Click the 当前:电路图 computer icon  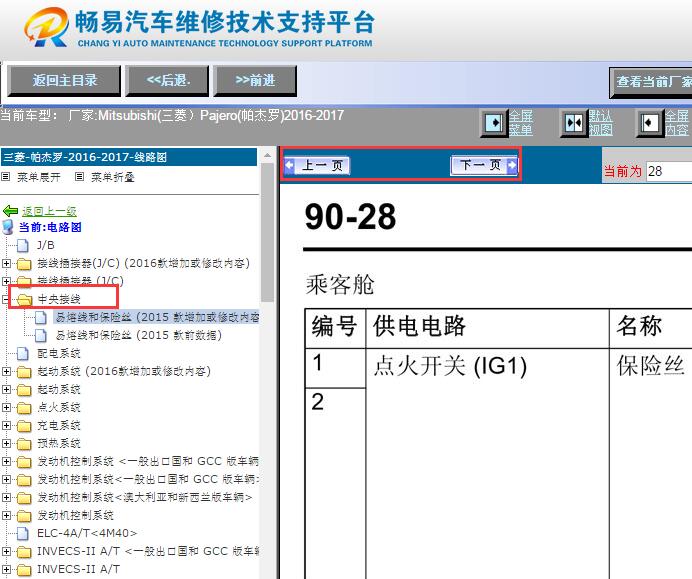pos(8,227)
